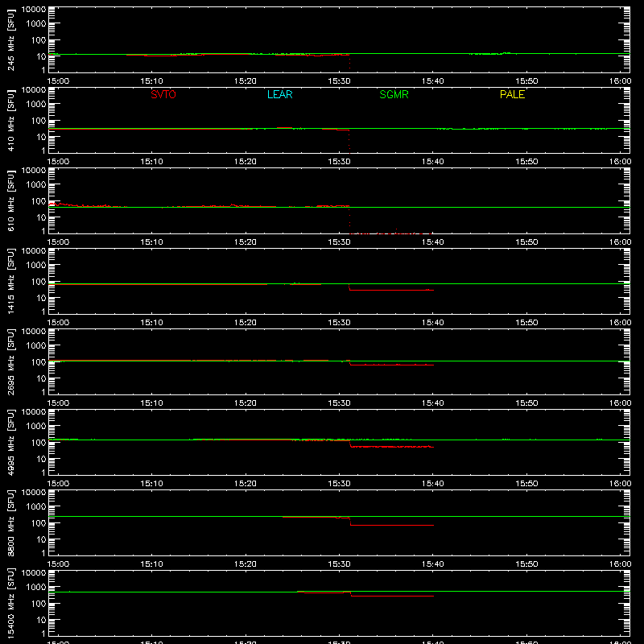The width and height of the screenshot is (644, 644).
Task: Click the cyan LEAR station label
Action: (x=279, y=94)
